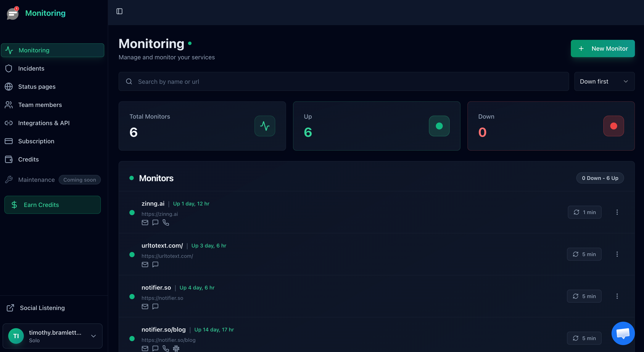Select the Incidents shield icon in the sidebar
This screenshot has width=644, height=352.
coord(9,68)
